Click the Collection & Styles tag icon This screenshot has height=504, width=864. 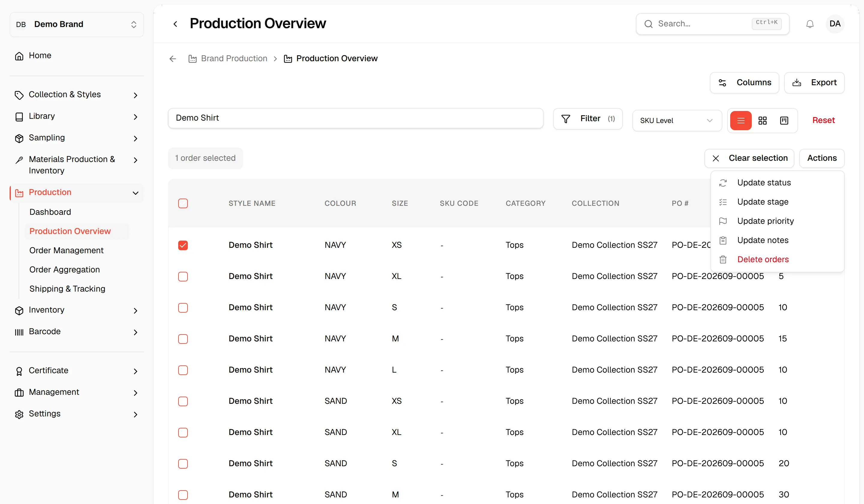pyautogui.click(x=19, y=95)
